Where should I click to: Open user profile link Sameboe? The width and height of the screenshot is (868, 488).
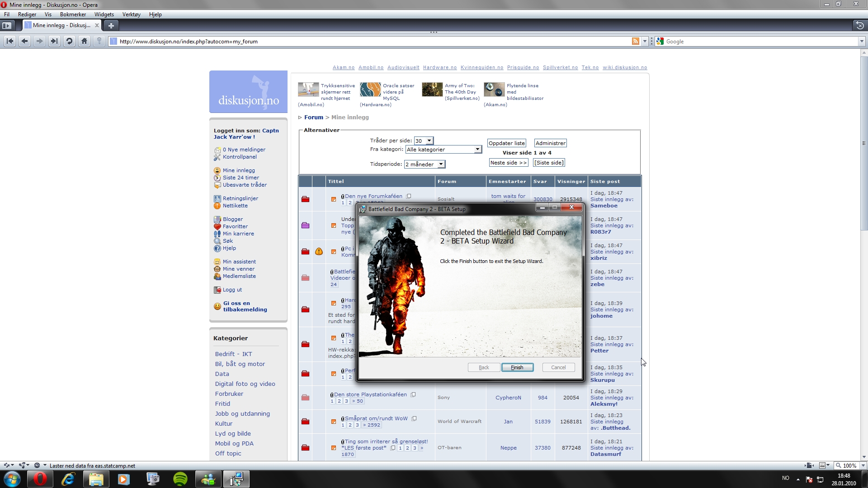tap(604, 206)
